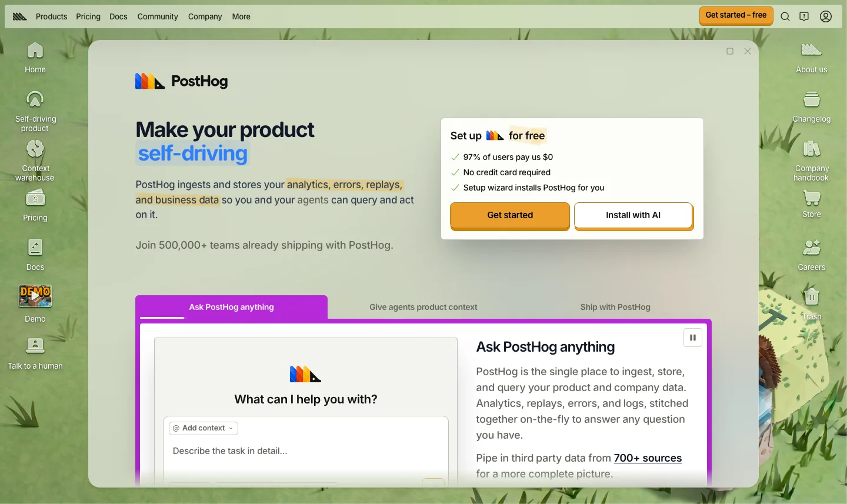Pause the slideshow with the pause button
847x504 pixels.
click(x=693, y=338)
